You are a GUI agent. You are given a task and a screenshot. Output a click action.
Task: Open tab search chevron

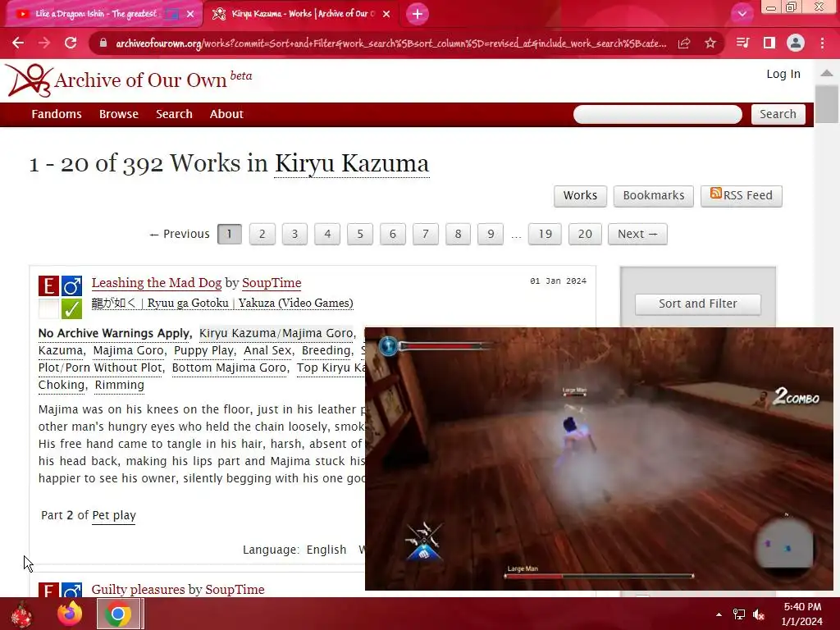click(x=742, y=14)
